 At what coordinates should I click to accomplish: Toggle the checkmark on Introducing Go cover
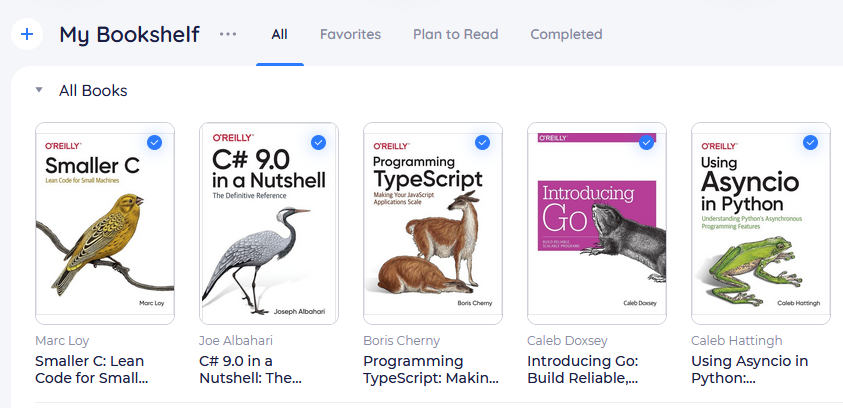tap(646, 142)
